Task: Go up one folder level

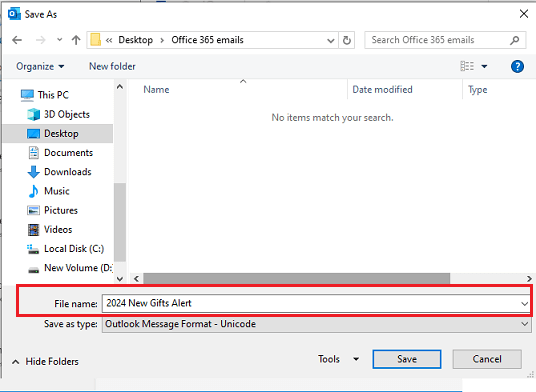Action: point(76,40)
